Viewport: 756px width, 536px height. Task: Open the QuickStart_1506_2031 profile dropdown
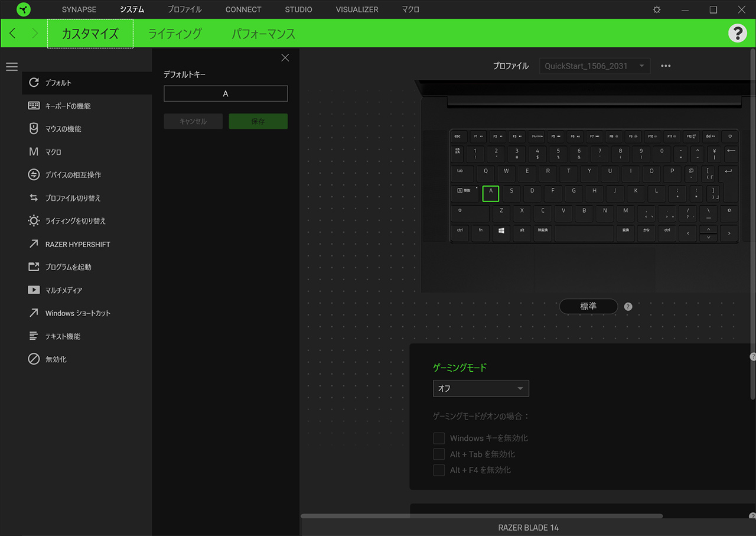595,66
